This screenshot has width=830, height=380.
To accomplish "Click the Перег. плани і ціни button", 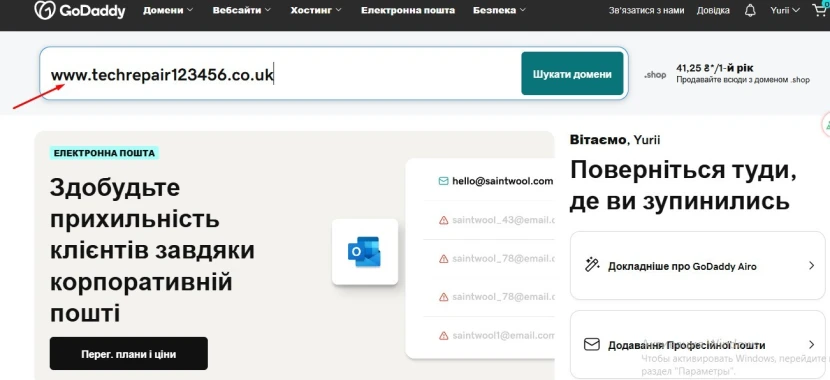I will click(x=129, y=354).
